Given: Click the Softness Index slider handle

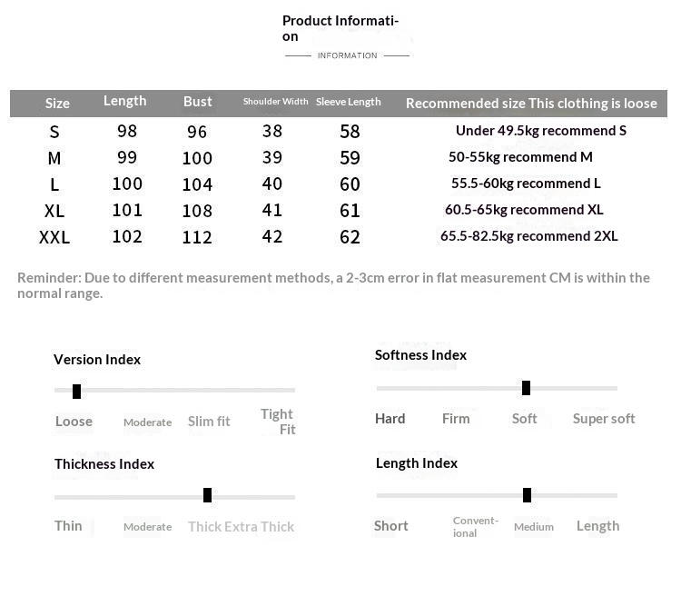Looking at the screenshot, I should click(526, 389).
